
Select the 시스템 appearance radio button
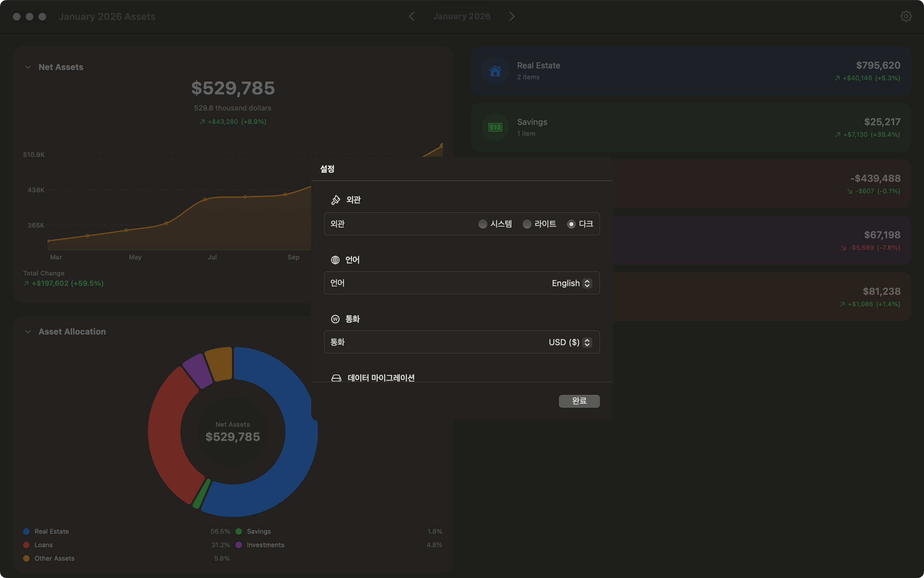pos(483,224)
